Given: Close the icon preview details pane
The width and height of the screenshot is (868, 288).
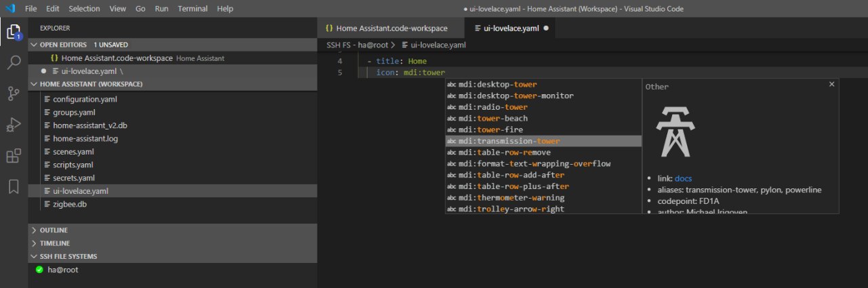Looking at the screenshot, I should click(831, 85).
